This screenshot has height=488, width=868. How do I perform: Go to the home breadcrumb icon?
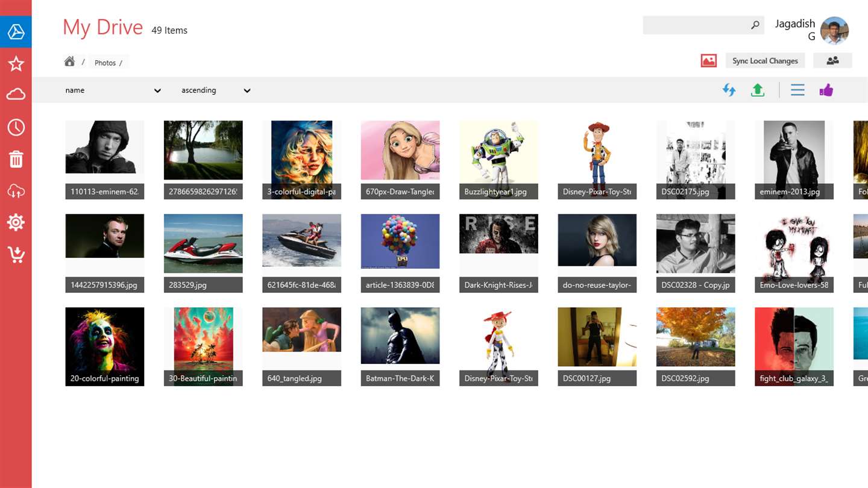point(70,61)
